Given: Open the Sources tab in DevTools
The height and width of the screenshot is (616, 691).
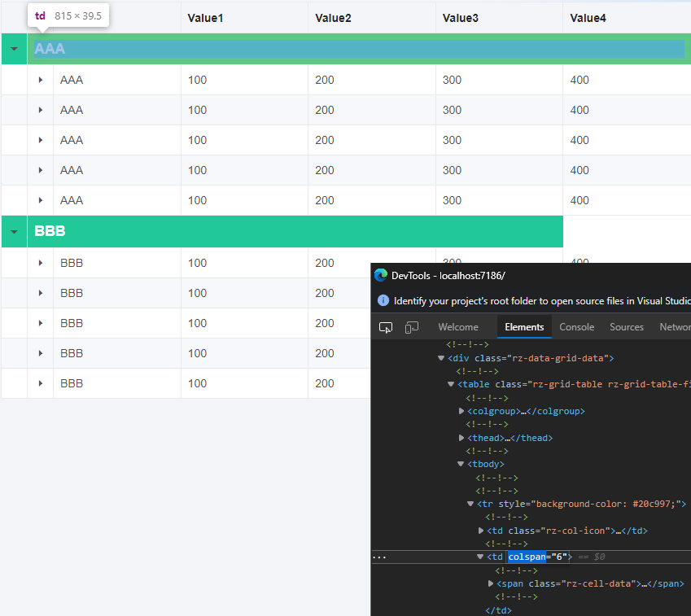Looking at the screenshot, I should pyautogui.click(x=626, y=326).
